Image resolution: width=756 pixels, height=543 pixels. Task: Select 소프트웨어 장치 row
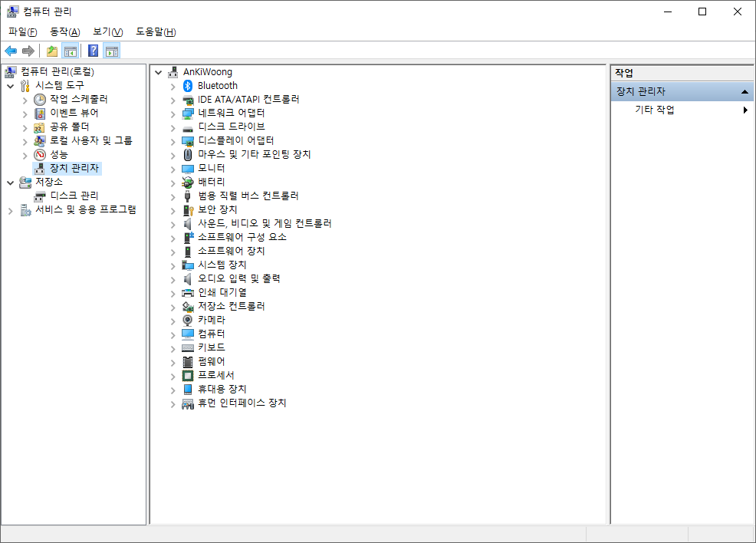[x=232, y=252]
